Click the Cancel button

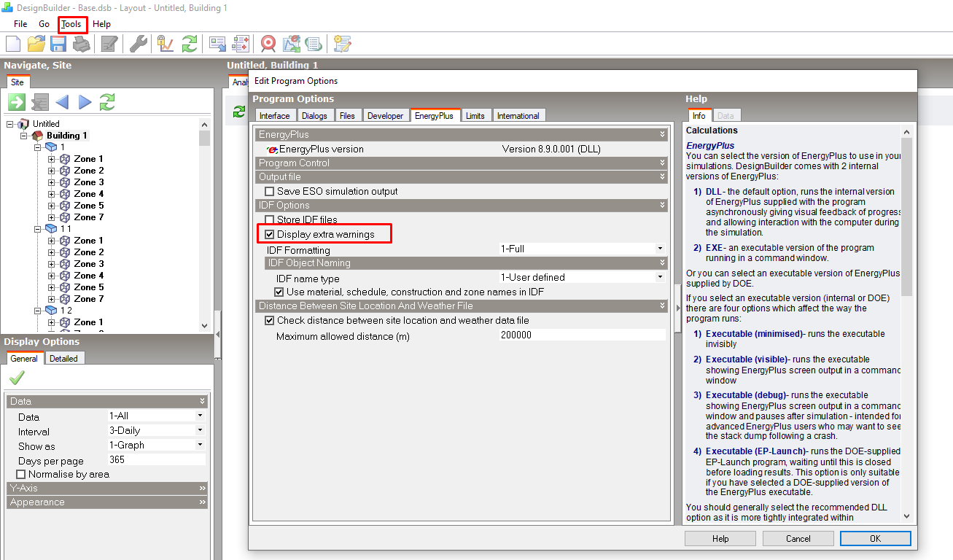[798, 538]
